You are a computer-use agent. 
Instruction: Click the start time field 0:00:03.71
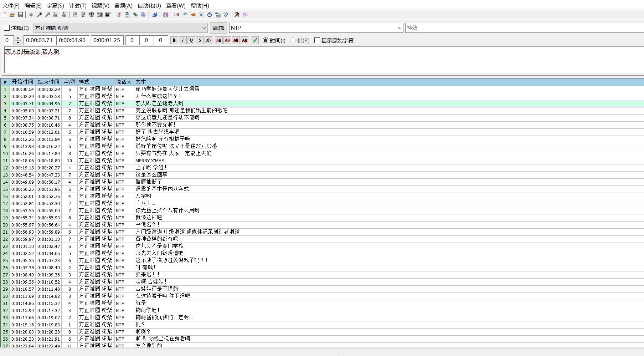click(x=40, y=40)
